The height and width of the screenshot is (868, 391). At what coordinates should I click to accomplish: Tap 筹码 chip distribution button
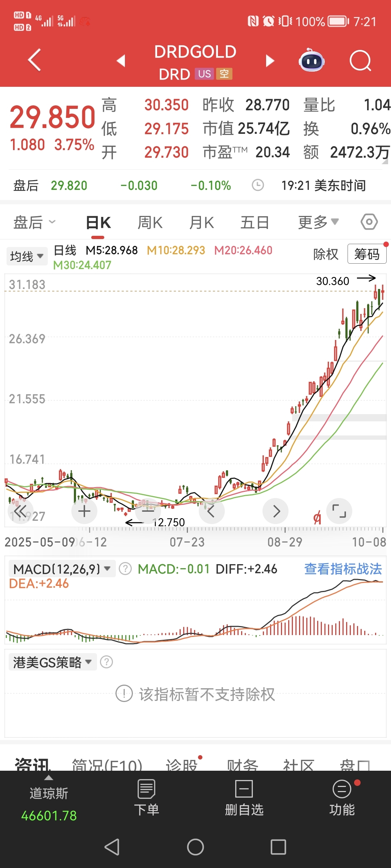point(367,254)
